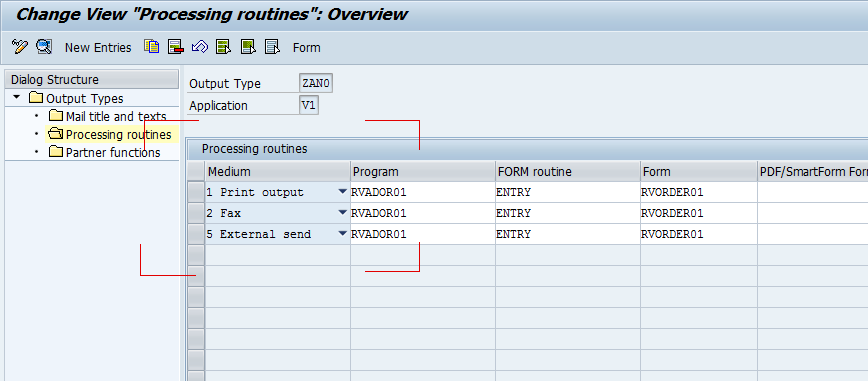Click the Program column header
The height and width of the screenshot is (381, 868).
point(423,172)
